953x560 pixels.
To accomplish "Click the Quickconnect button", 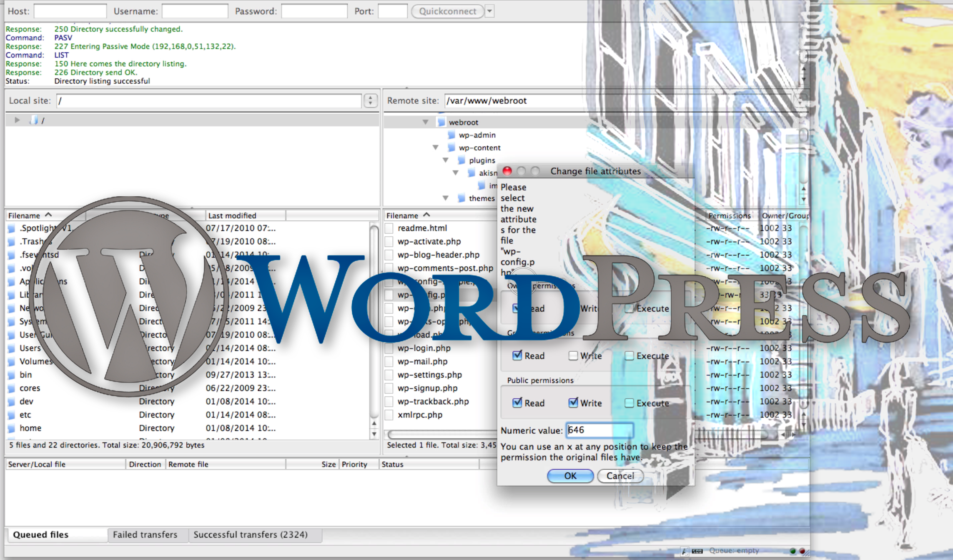I will coord(447,11).
